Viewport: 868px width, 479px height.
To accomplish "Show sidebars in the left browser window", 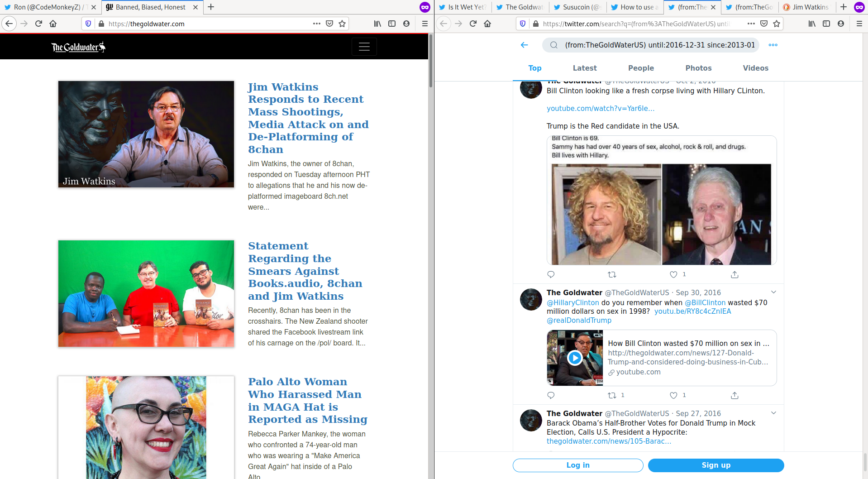I will 392,24.
